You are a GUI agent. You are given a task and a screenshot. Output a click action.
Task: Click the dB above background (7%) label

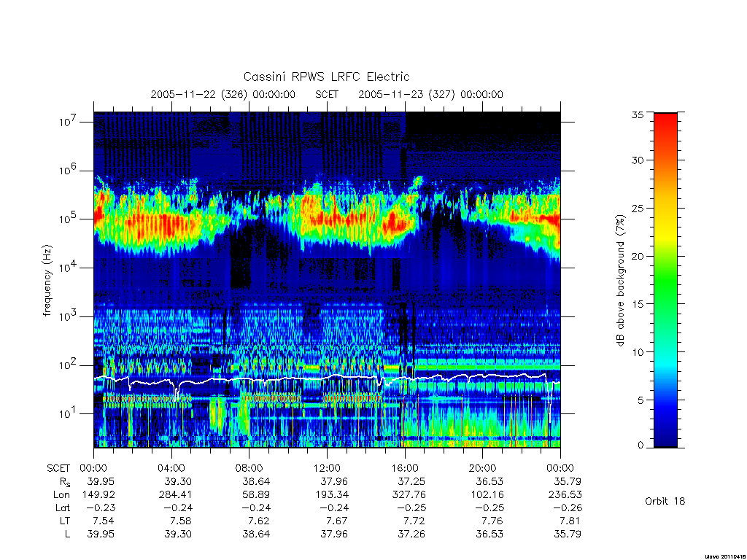tap(620, 281)
